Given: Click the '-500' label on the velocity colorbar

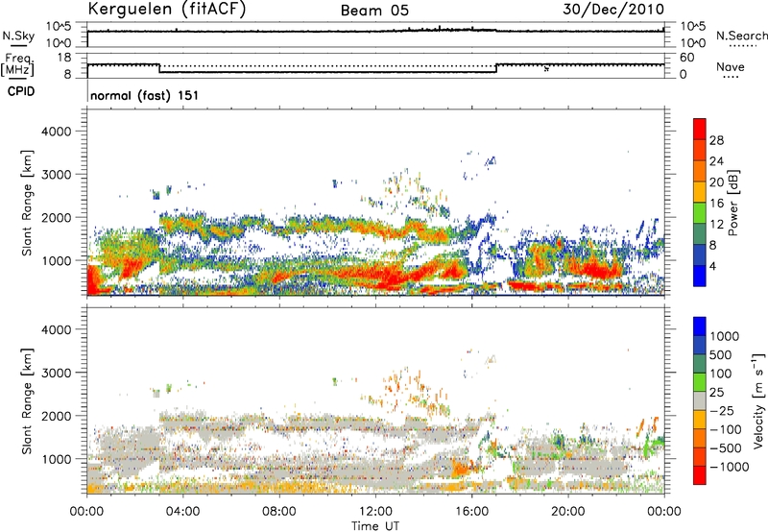Looking at the screenshot, I should (726, 448).
